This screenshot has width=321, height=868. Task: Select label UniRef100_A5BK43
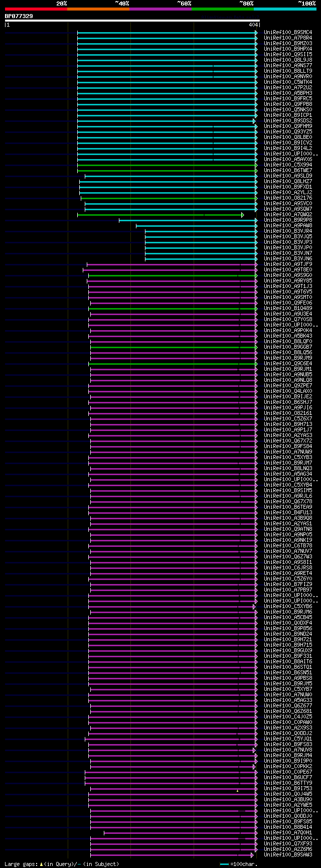[x=288, y=336]
